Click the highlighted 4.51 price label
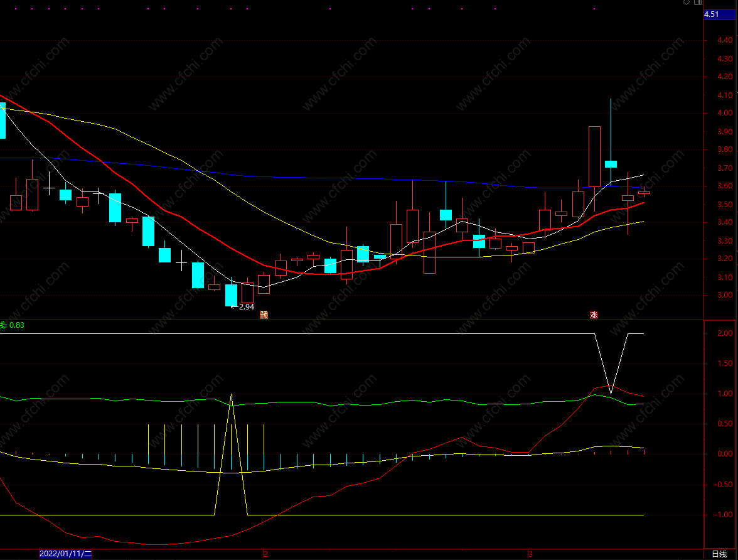 (720, 14)
